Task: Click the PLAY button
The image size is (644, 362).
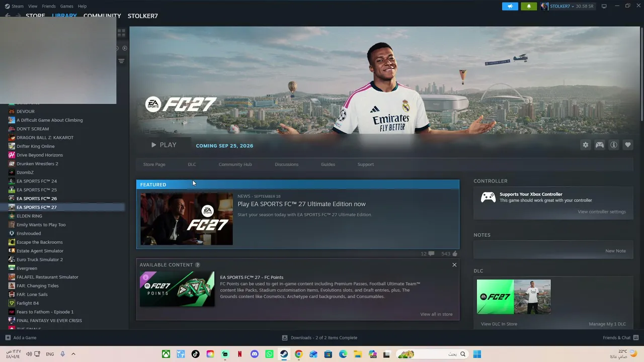Action: click(164, 145)
